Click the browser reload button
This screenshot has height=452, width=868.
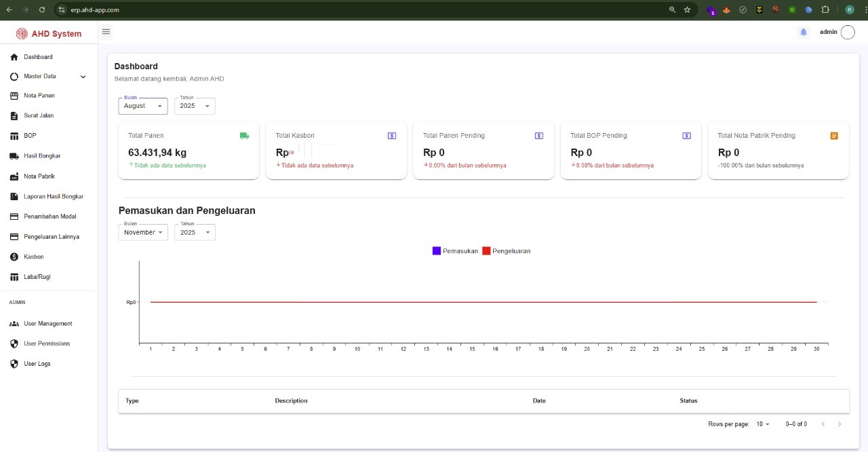(x=42, y=10)
